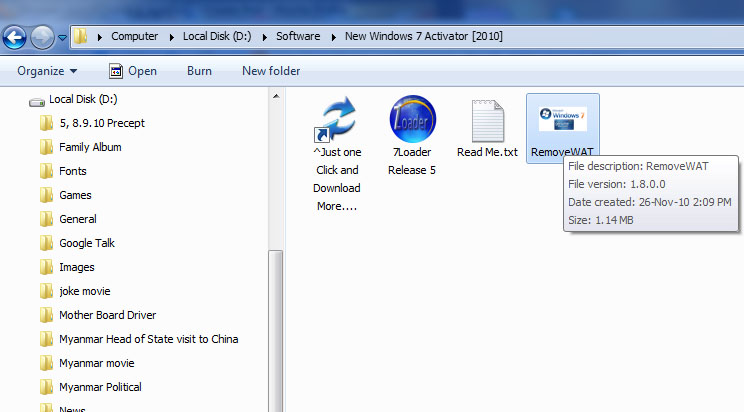Select Local Disk (D:) in breadcrumb

tap(217, 37)
